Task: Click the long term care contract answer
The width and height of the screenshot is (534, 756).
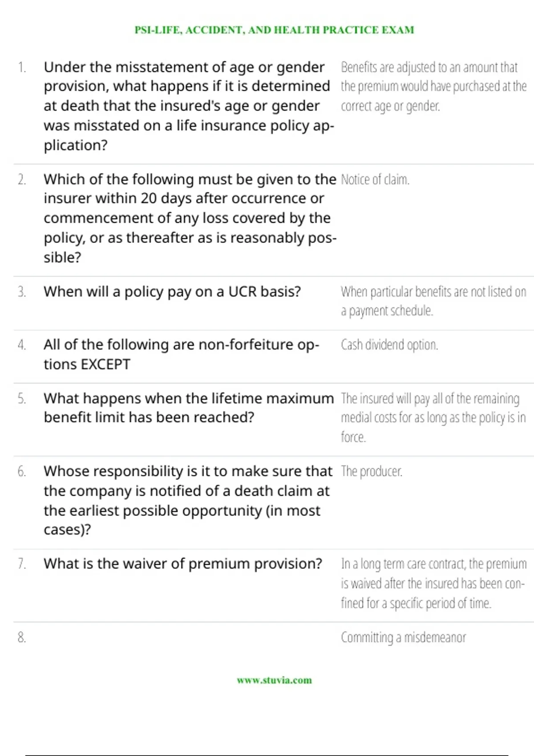Action: (433, 583)
